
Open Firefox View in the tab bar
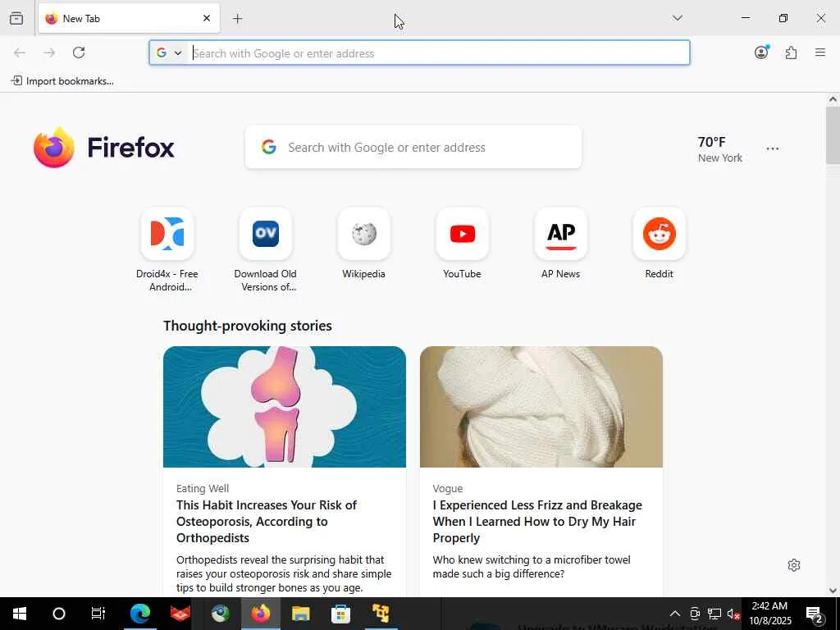16,18
